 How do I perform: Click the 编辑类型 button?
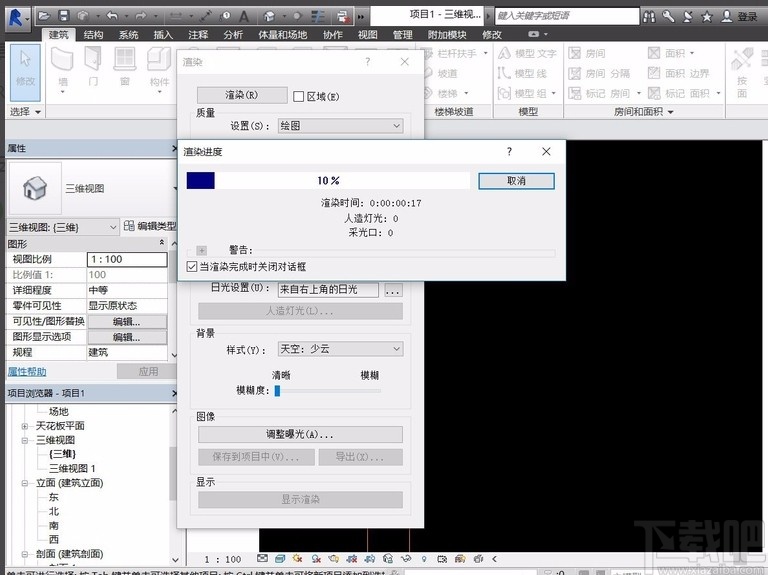(150, 226)
